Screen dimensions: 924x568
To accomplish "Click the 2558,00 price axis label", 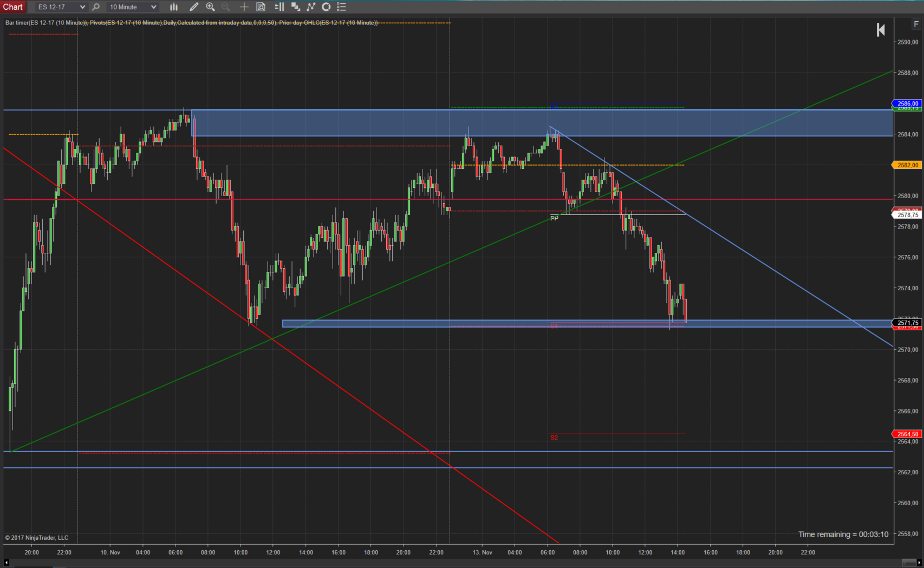I will (x=908, y=534).
